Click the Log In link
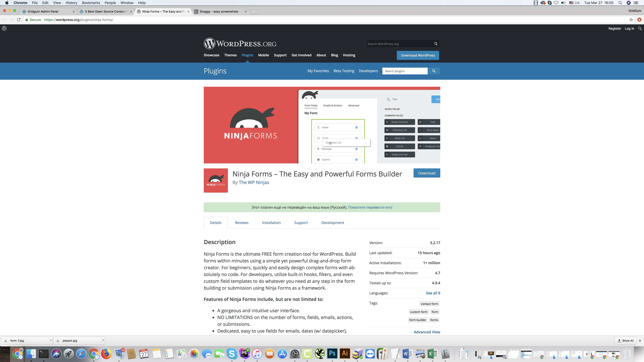The image size is (644, 362). click(x=629, y=29)
